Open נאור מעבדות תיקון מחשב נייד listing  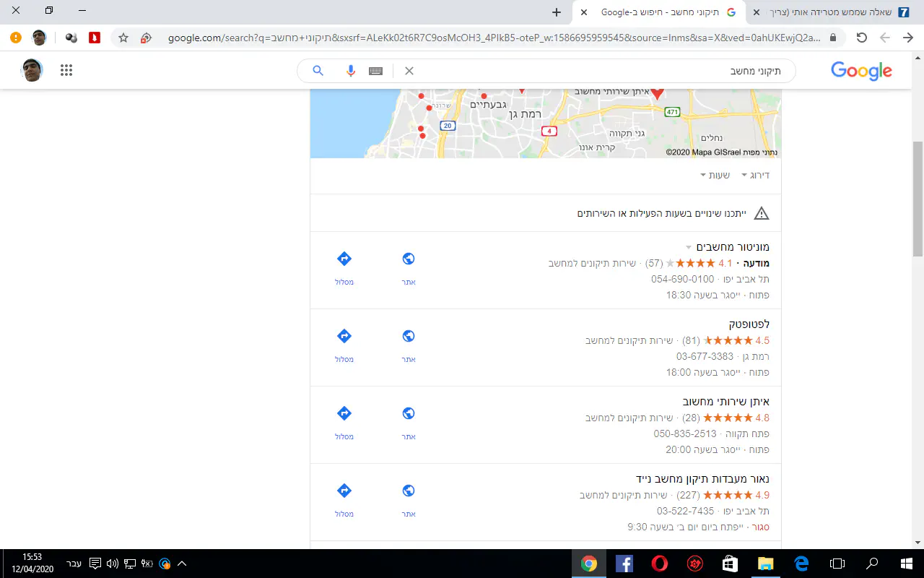click(x=702, y=478)
